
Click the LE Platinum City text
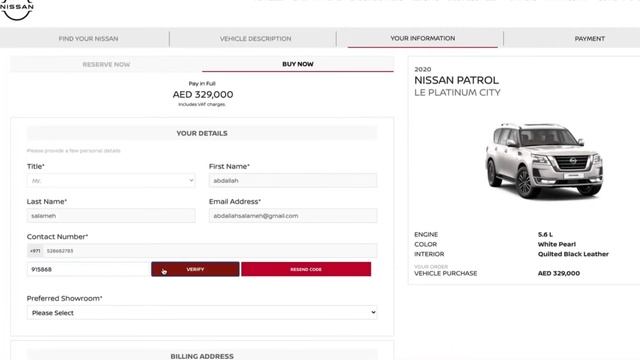tap(457, 93)
